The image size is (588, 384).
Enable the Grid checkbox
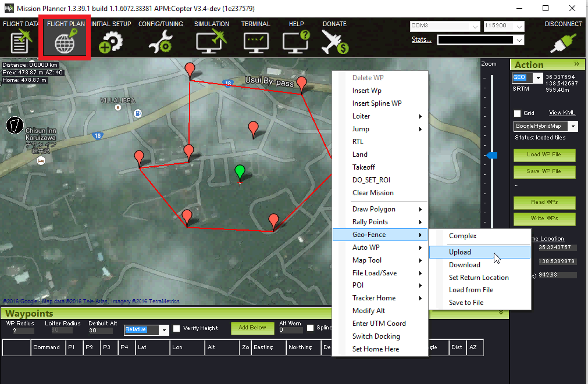(x=517, y=113)
